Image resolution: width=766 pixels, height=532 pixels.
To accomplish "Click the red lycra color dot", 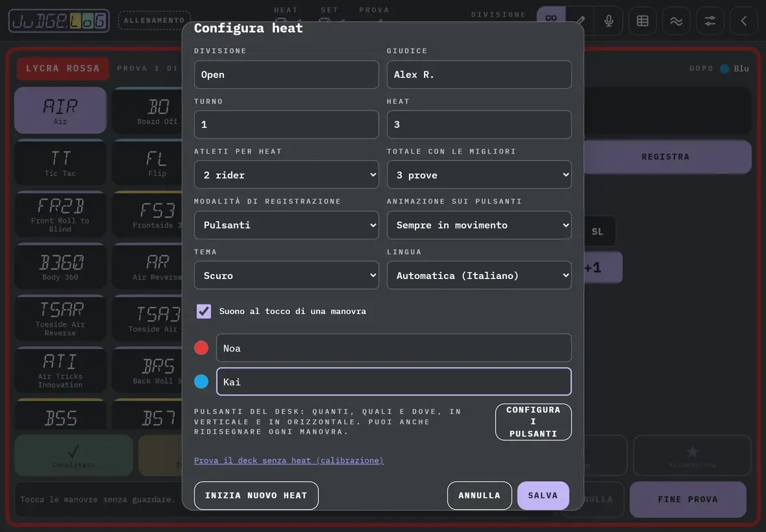I will click(x=201, y=348).
